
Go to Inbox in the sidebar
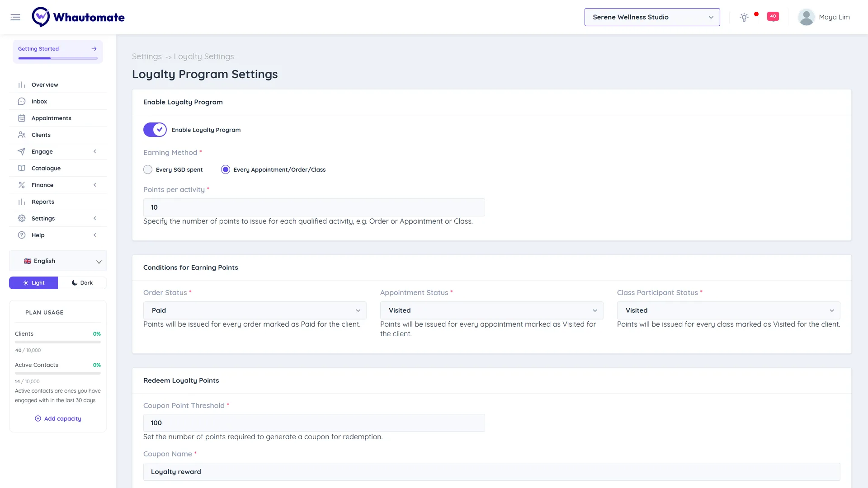[58, 102]
